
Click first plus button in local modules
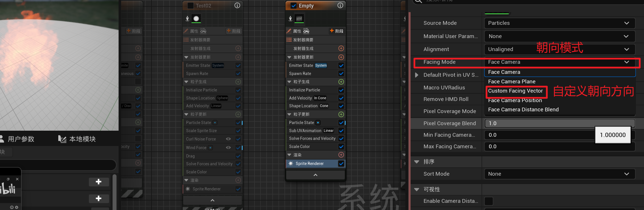99,182
